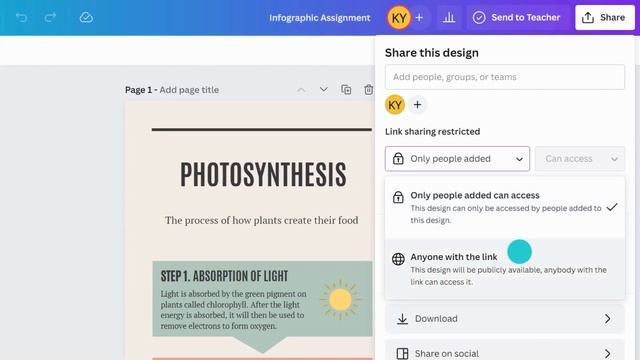The image size is (640, 360).
Task: Open the insights bar chart icon
Action: click(449, 18)
